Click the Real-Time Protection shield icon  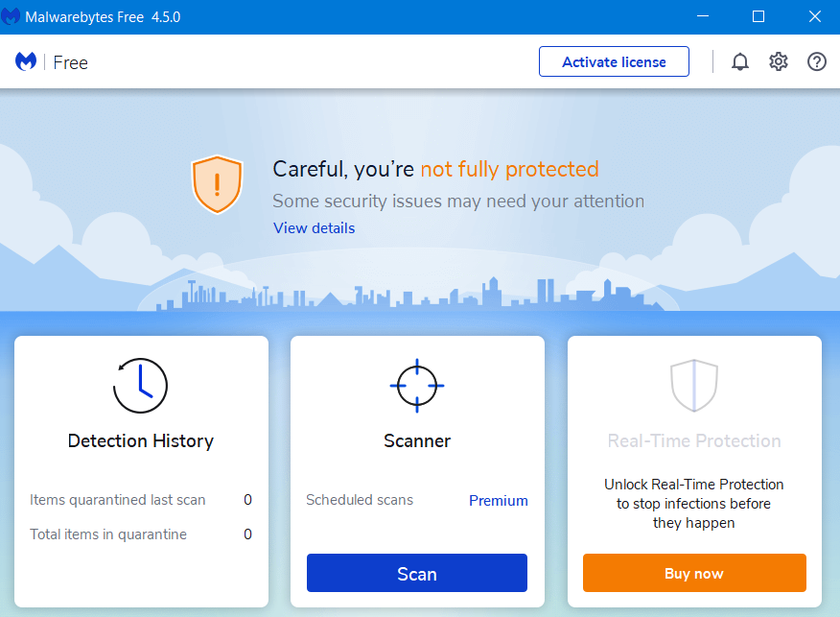click(x=693, y=386)
